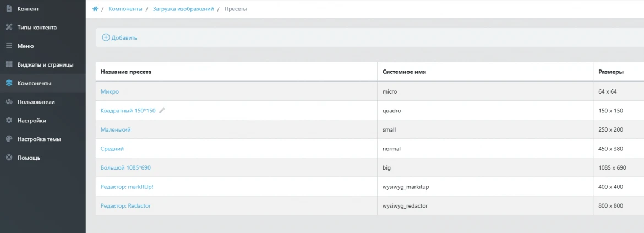This screenshot has width=644, height=233.
Task: Click the Users group icon in sidebar
Action: coord(9,102)
